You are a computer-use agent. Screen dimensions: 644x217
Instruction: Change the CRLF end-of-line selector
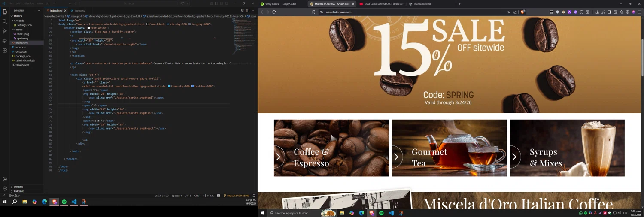click(x=197, y=196)
